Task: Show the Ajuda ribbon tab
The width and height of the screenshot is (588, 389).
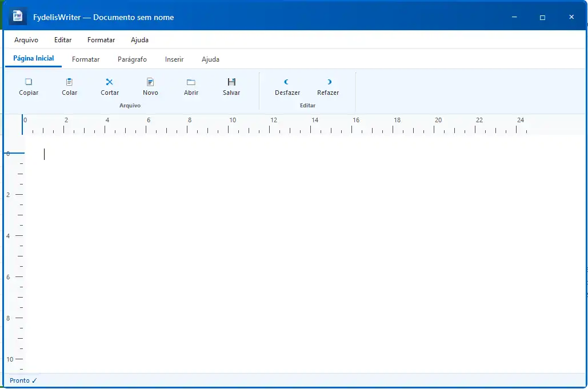Action: (210, 59)
